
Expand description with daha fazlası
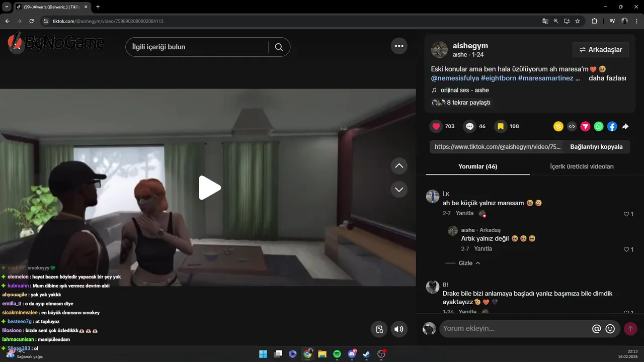[607, 78]
